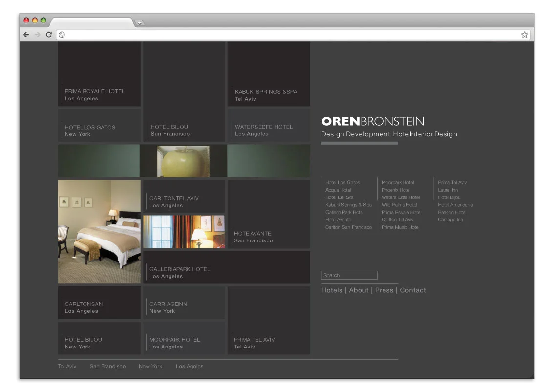The width and height of the screenshot is (554, 392).
Task: Filter by New York in footer
Action: [150, 366]
